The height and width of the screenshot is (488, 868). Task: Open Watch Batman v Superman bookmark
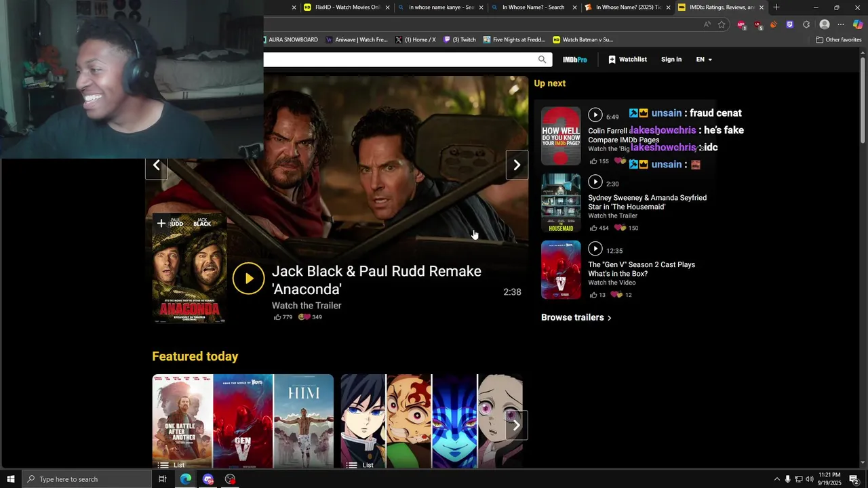coord(583,39)
